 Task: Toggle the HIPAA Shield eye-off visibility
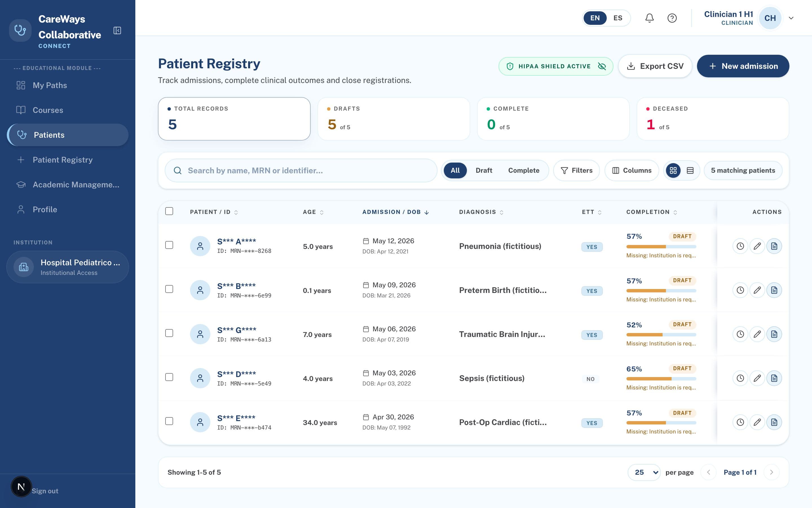(602, 66)
